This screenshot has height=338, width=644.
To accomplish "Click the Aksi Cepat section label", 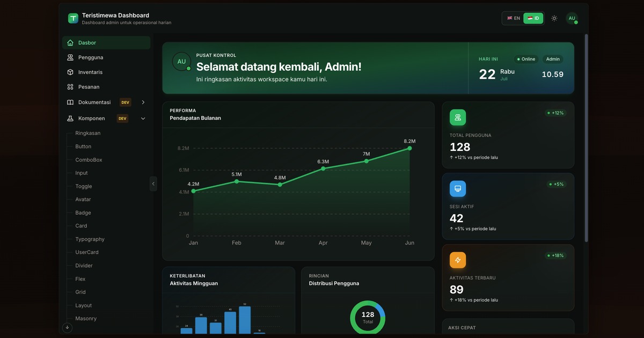I will click(x=462, y=328).
